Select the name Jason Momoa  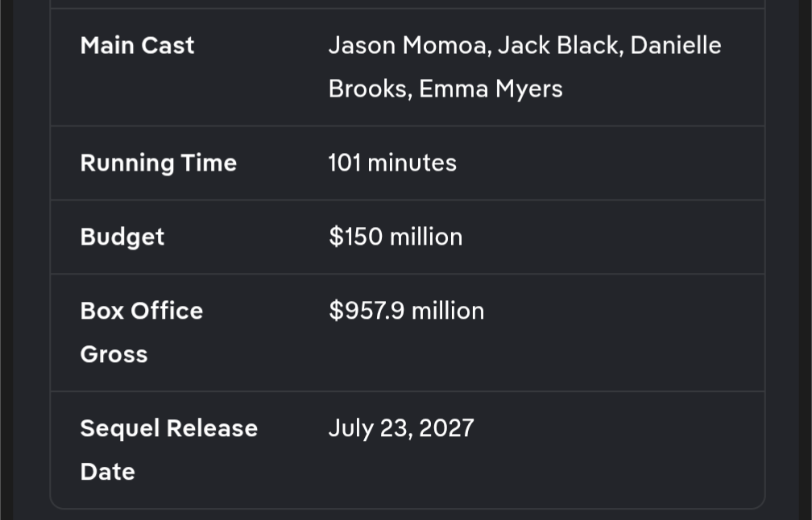tap(408, 45)
